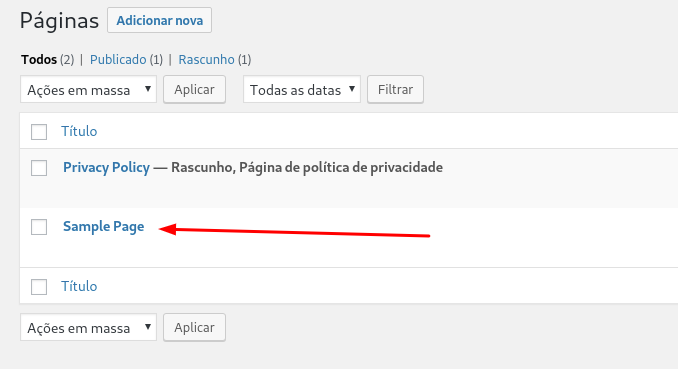Toggle the select-all checkbox in footer row
The height and width of the screenshot is (369, 678).
pyautogui.click(x=39, y=286)
